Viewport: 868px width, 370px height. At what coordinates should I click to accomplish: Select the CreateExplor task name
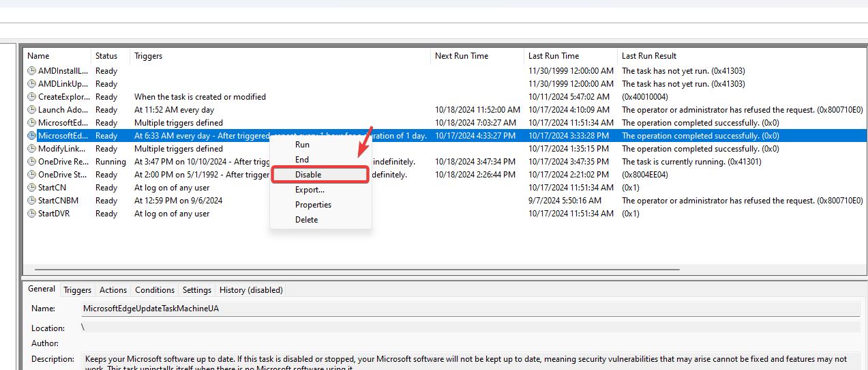[63, 97]
